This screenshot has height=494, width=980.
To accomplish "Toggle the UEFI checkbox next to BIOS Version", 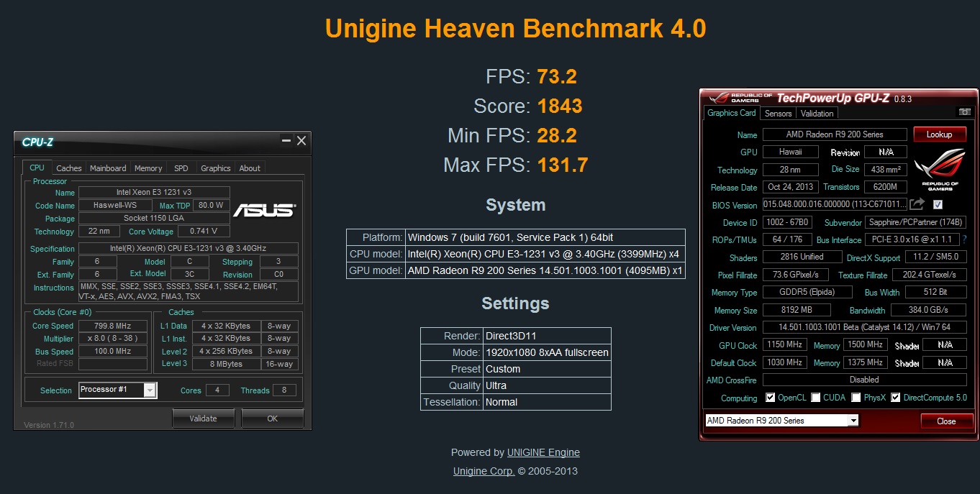I will (938, 205).
